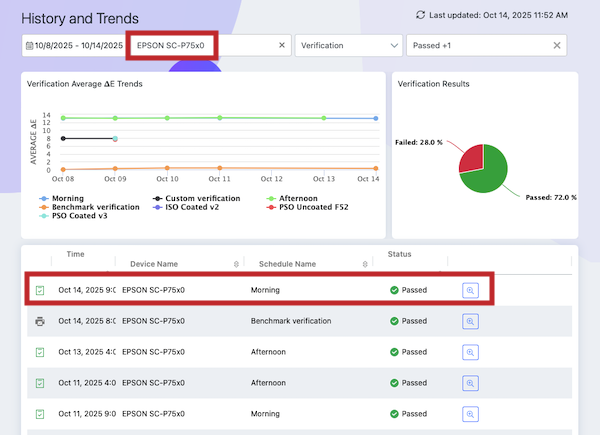
Task: Click magnifier icon in Oct 13 Afternoon row
Action: tap(472, 352)
